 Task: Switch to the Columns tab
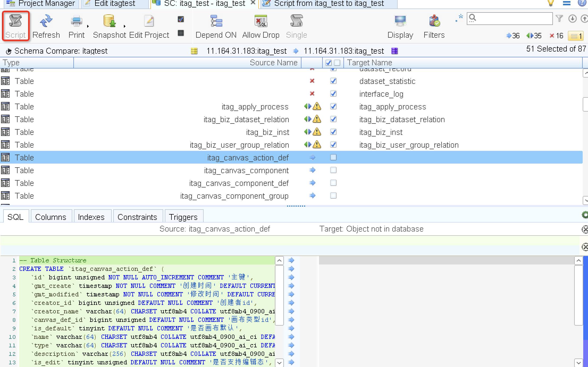coord(51,217)
